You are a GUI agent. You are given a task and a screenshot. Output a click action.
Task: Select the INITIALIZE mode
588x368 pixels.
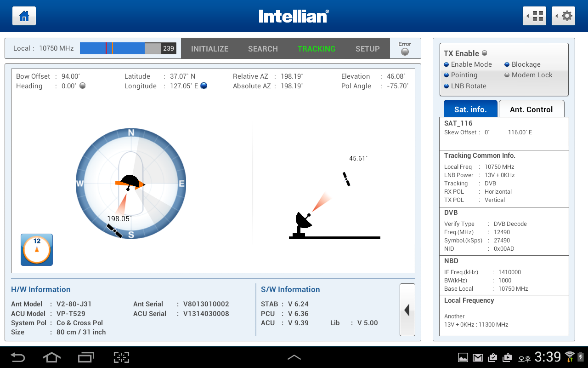click(x=209, y=49)
